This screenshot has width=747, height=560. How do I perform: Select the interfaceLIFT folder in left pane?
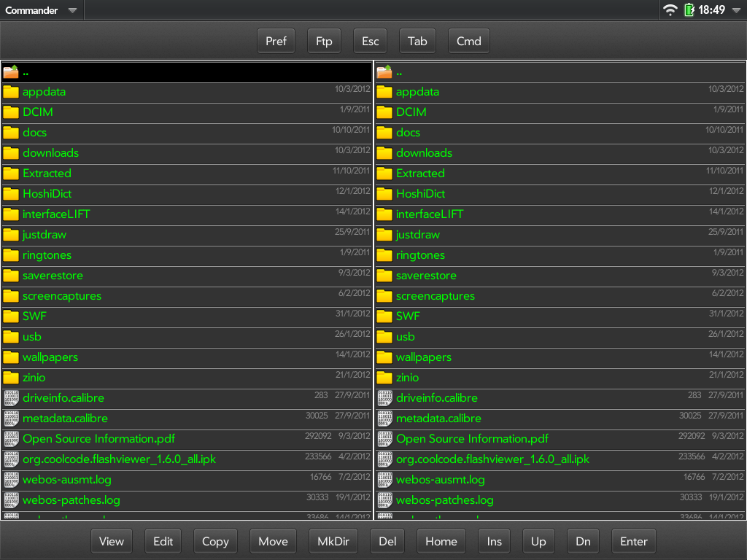coord(56,214)
